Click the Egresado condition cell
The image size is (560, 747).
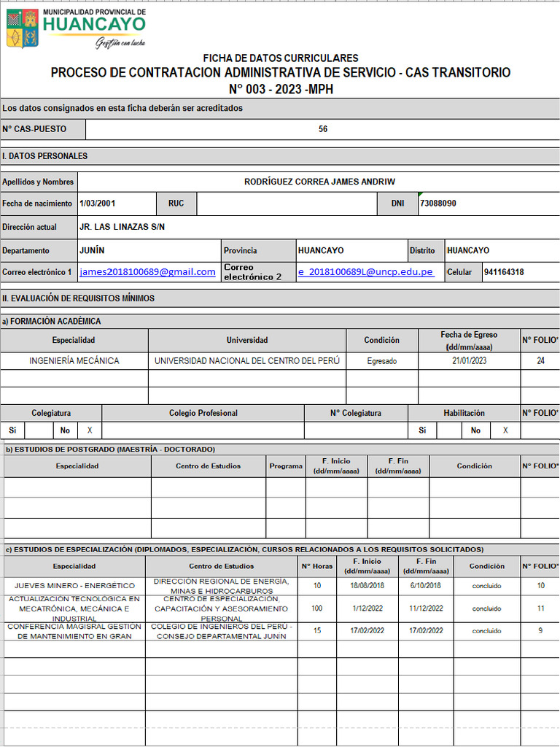point(382,361)
